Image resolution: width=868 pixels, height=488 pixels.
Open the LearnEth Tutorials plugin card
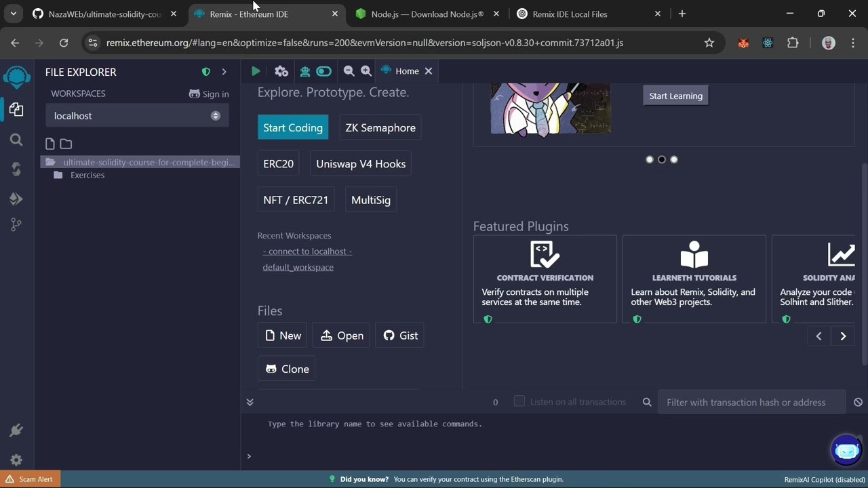click(x=694, y=279)
